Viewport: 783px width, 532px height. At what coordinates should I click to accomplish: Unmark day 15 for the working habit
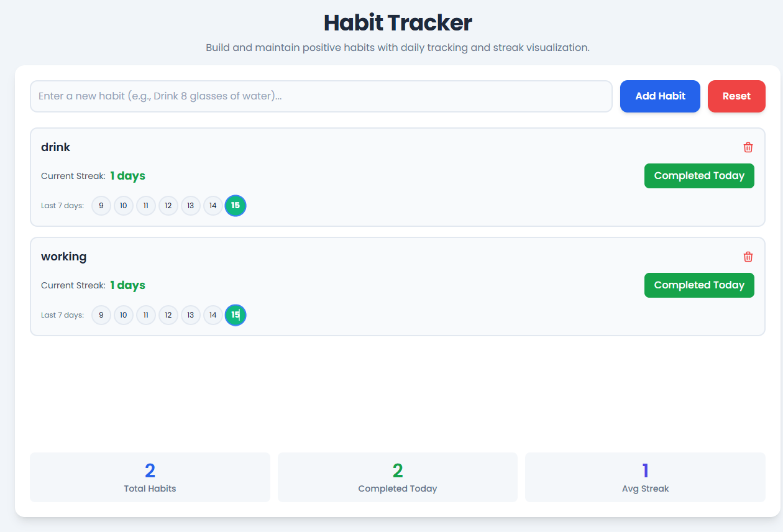[x=235, y=315]
